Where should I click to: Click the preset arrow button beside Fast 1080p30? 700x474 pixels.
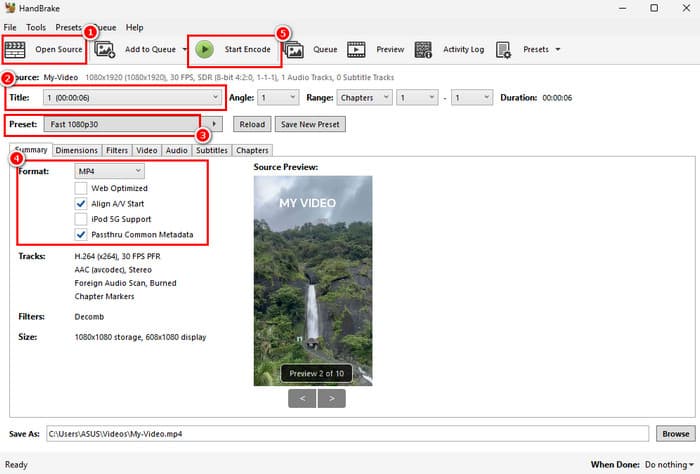point(214,124)
